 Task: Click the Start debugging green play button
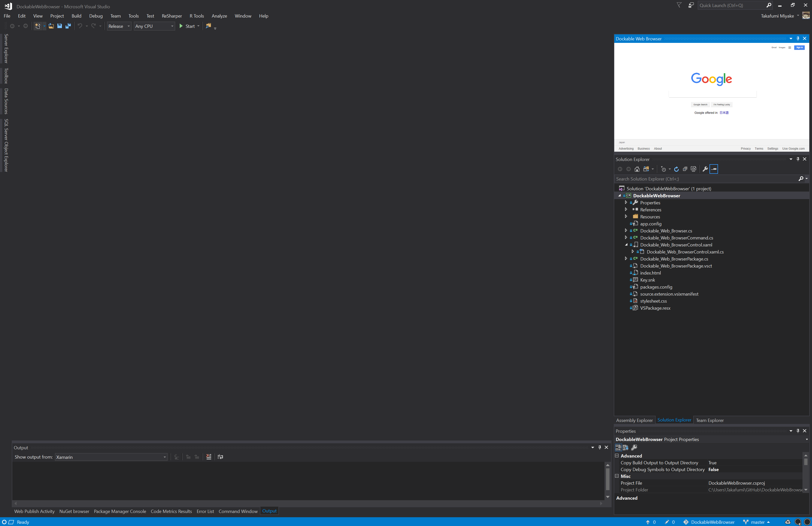click(182, 26)
